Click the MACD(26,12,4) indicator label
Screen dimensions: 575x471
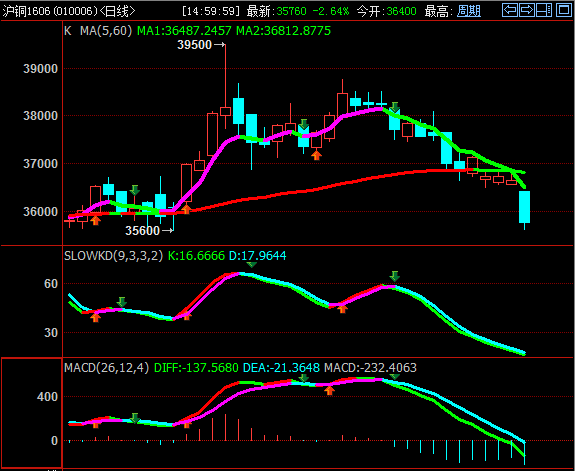(x=107, y=368)
